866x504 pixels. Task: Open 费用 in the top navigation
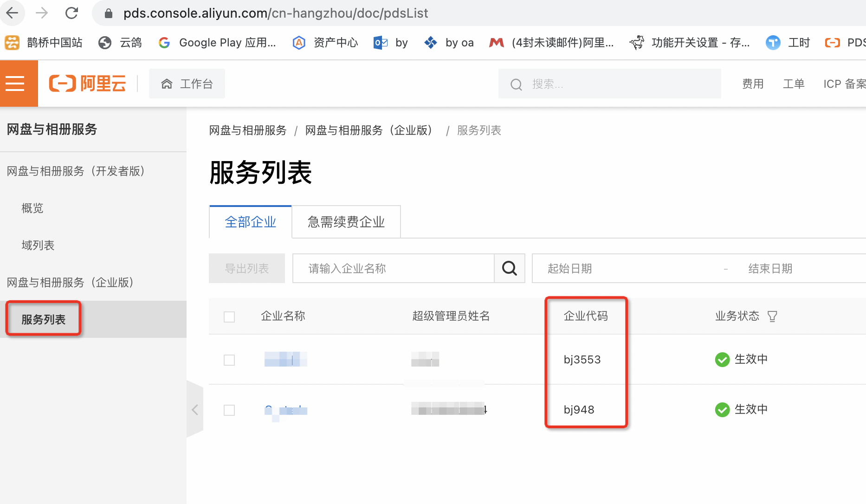tap(753, 84)
